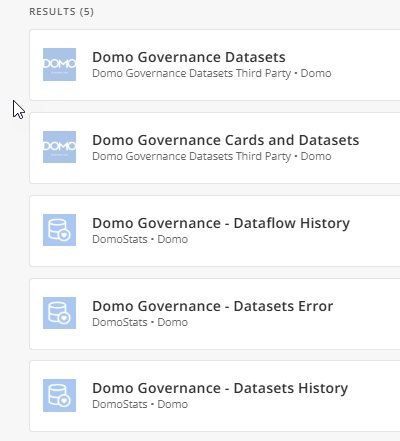Image resolution: width=400 pixels, height=441 pixels.
Task: Click the database icon for Datasets Error
Action: click(x=59, y=313)
